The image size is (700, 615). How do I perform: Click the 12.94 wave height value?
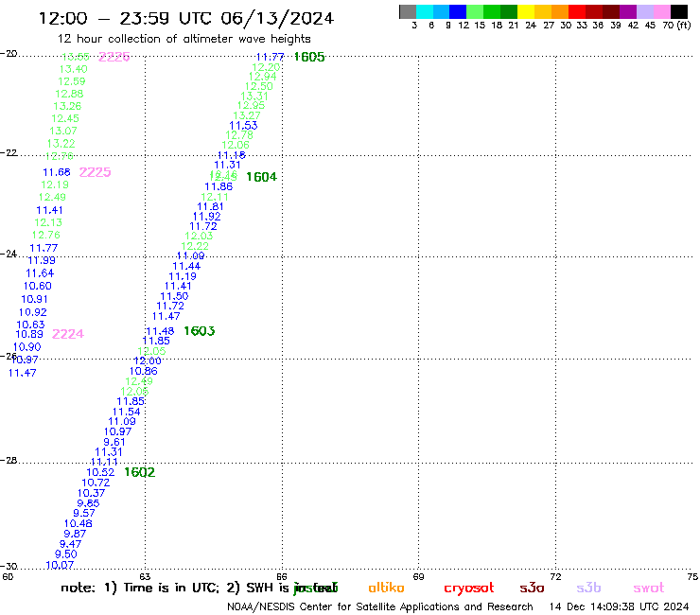[x=263, y=77]
